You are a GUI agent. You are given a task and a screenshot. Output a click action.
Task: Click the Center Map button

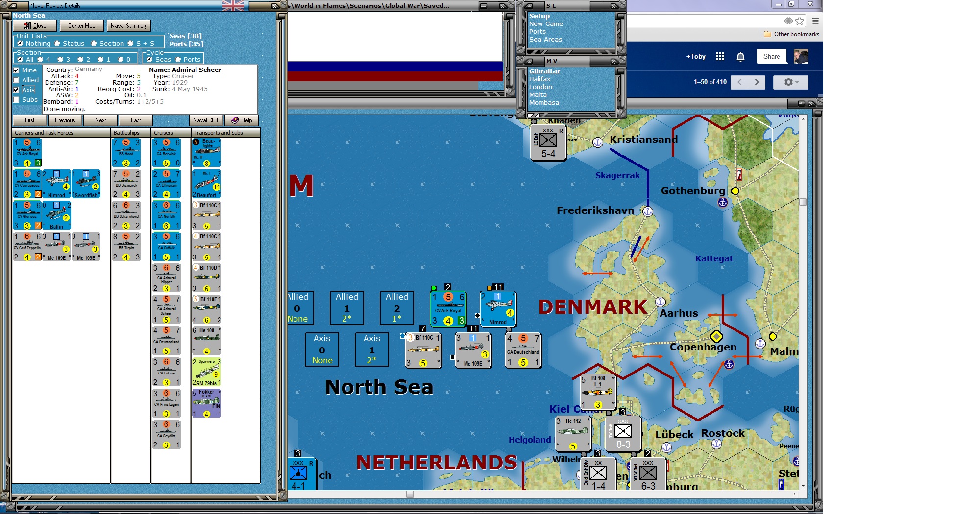(82, 26)
